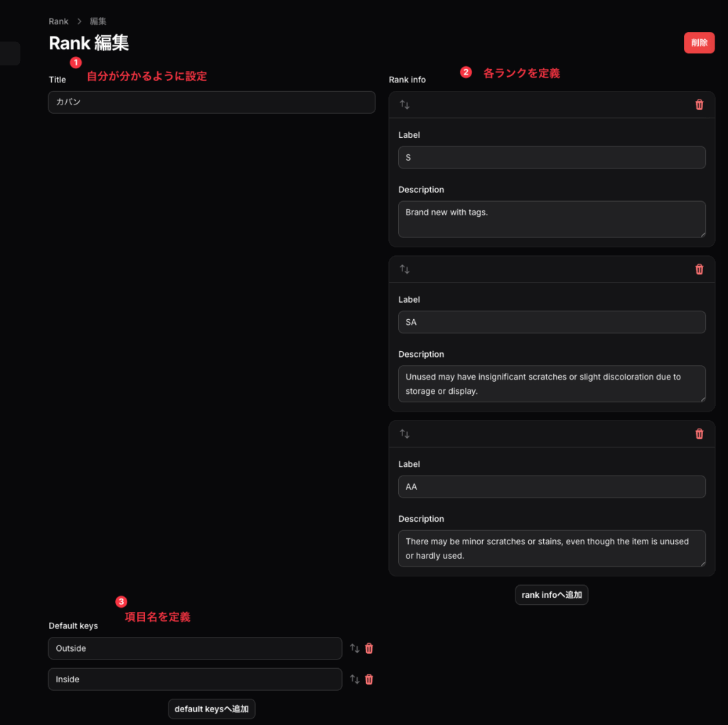Click reorder arrows on the S rank card
Screen dimensions: 728x725
(x=405, y=104)
